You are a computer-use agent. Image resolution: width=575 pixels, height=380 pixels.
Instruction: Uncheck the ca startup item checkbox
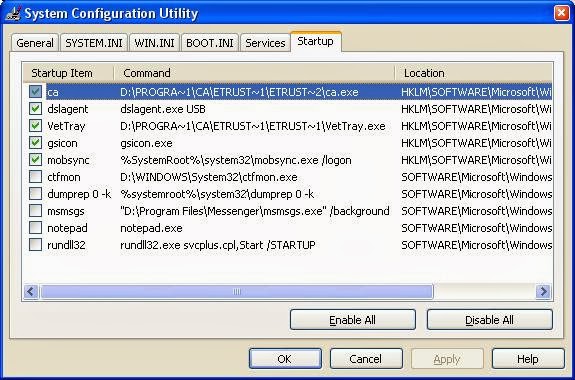point(35,92)
